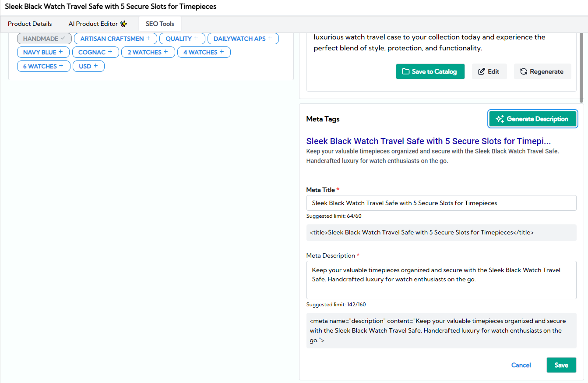Add the NAVY BLUE tag

point(43,52)
